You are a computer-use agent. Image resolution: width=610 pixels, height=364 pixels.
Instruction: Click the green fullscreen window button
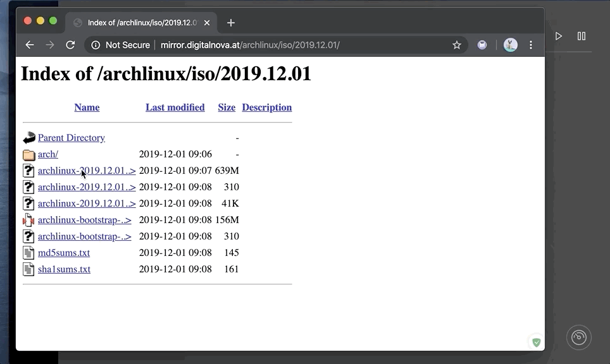pyautogui.click(x=53, y=21)
